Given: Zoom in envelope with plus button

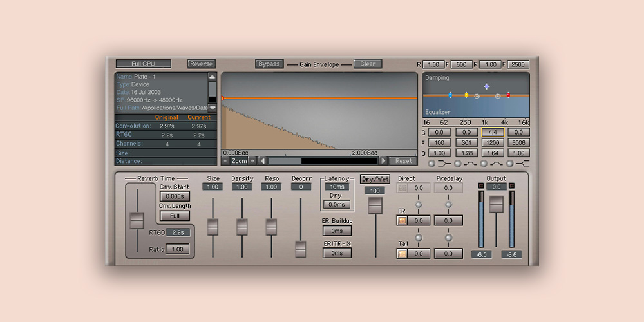Looking at the screenshot, I should [x=252, y=161].
